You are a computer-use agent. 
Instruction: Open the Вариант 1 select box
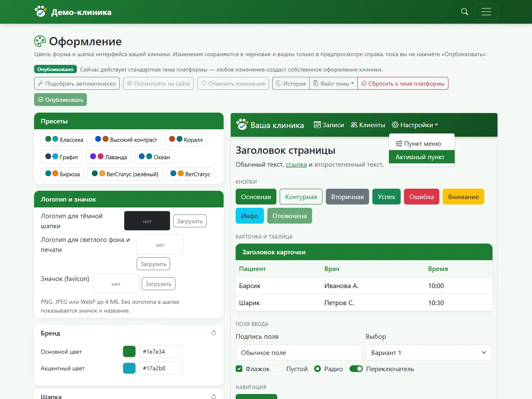coord(429,352)
